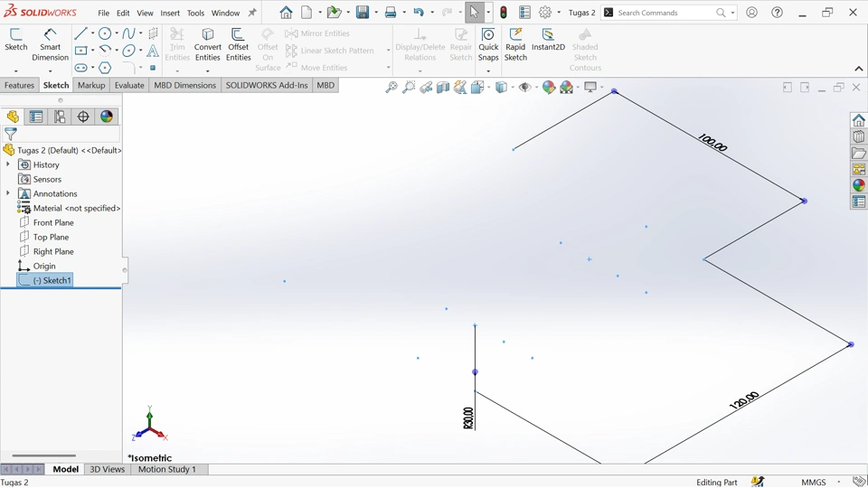
Task: Click Edit Appearance color ball icon
Action: pyautogui.click(x=549, y=88)
